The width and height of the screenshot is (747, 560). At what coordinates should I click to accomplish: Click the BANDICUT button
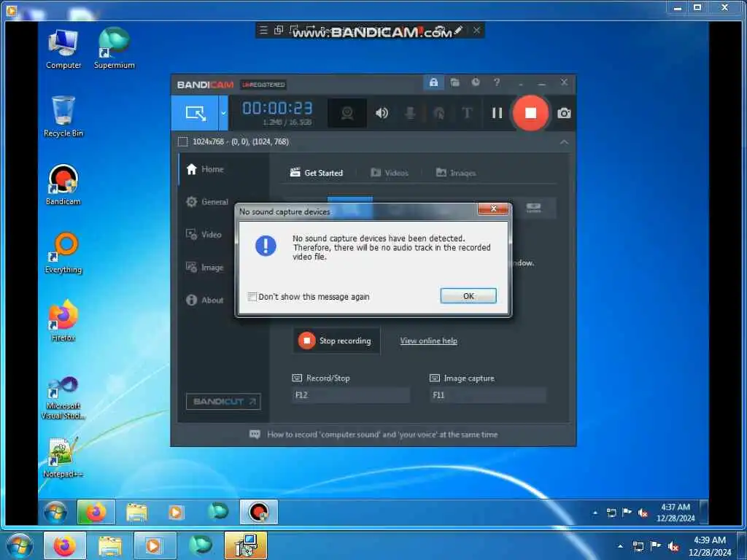223,402
